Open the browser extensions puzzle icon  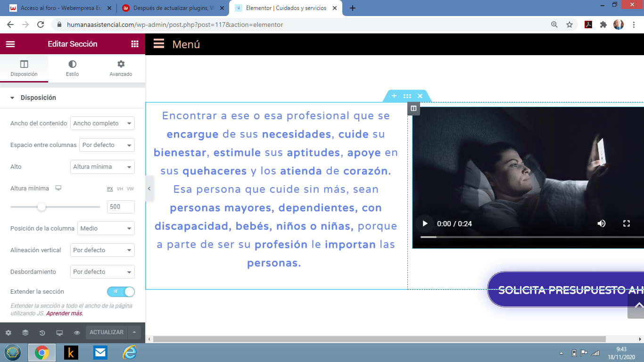(x=603, y=25)
